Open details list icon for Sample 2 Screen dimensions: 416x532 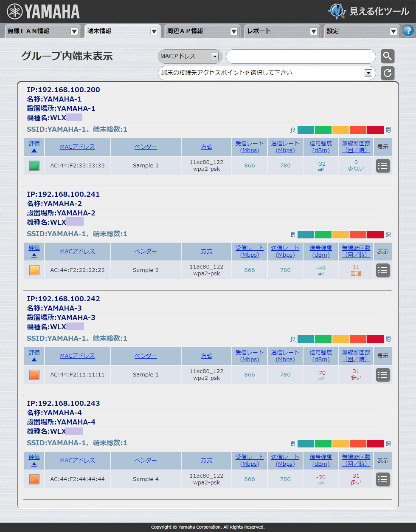click(x=382, y=270)
